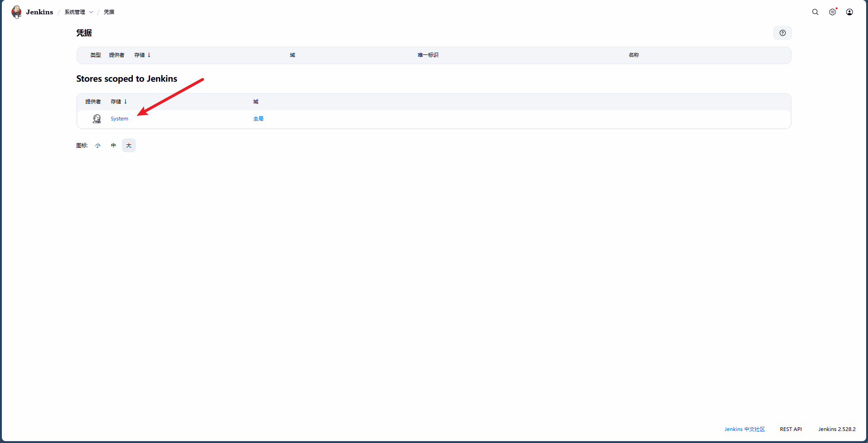
Task: Click the help question mark button
Action: pyautogui.click(x=783, y=33)
